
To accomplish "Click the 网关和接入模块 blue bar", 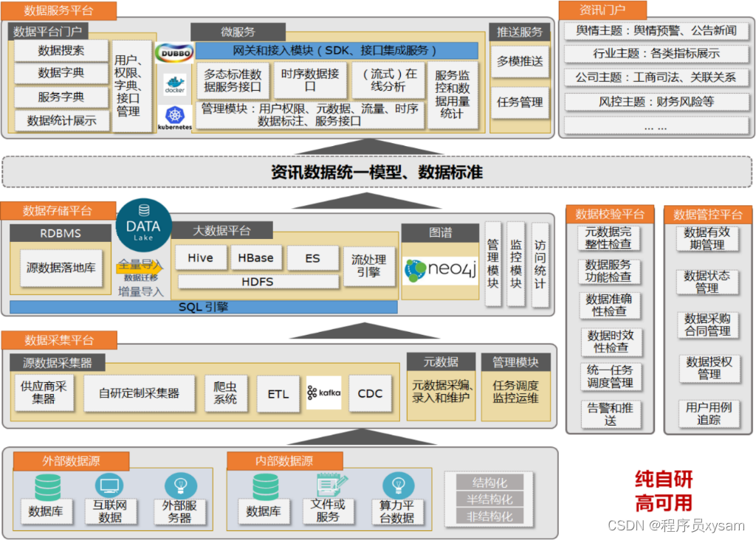I will pyautogui.click(x=337, y=51).
